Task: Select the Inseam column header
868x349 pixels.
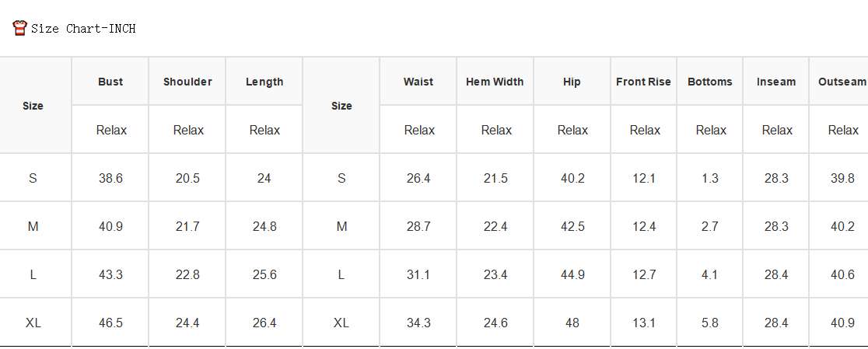Action: coord(776,82)
